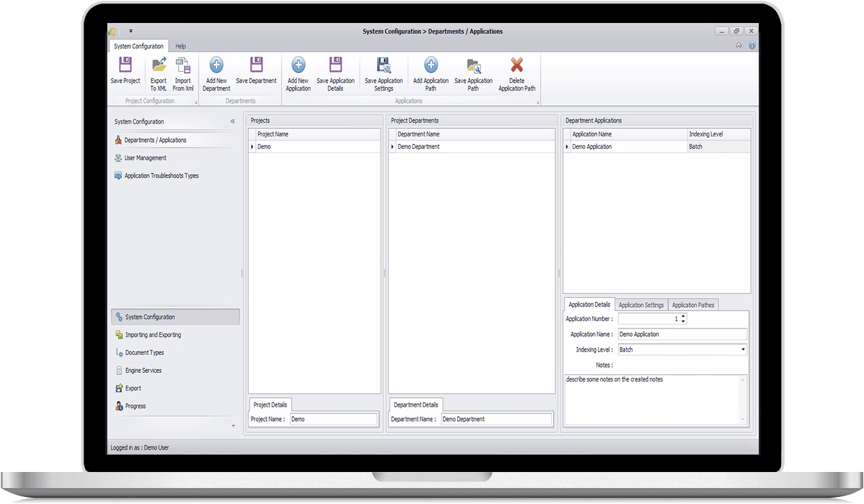Click the Project Name input field

[x=333, y=419]
